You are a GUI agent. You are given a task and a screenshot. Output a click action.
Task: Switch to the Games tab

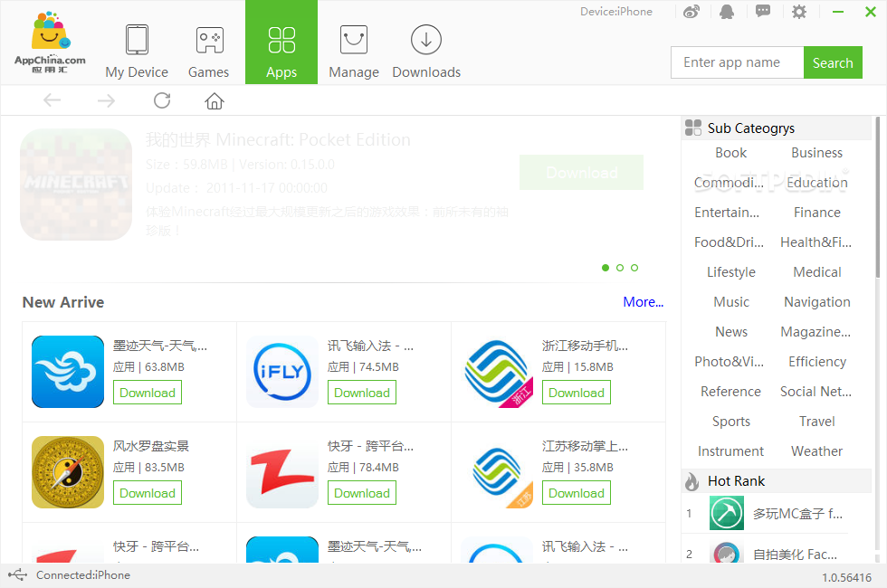click(x=209, y=52)
